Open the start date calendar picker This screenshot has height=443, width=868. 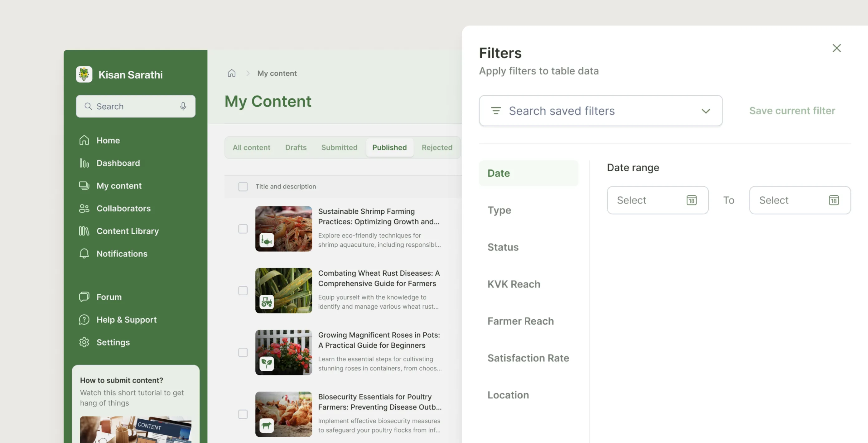[692, 200]
